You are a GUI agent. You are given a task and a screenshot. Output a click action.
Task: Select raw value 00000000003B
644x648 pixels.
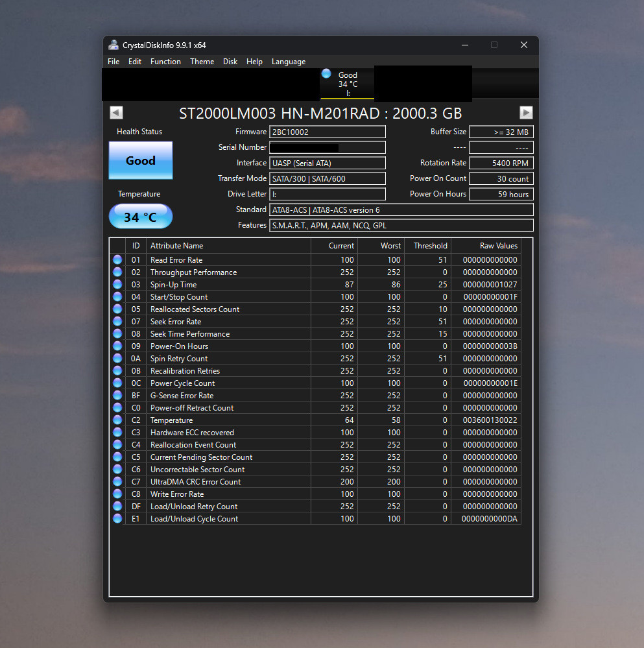(x=490, y=346)
